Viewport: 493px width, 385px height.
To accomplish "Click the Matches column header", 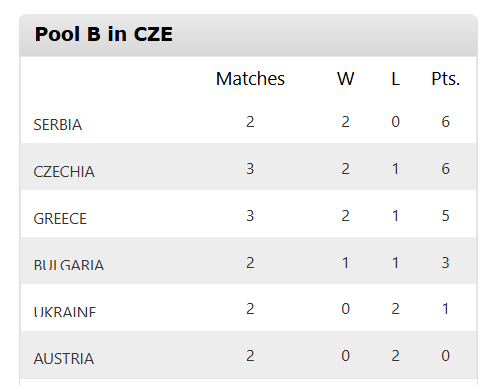I will click(250, 79).
